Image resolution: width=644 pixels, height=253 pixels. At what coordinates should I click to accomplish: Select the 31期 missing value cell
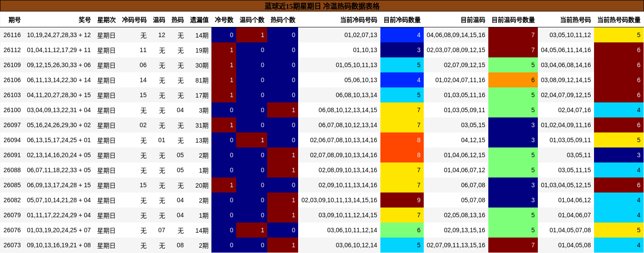pyautogui.click(x=202, y=125)
